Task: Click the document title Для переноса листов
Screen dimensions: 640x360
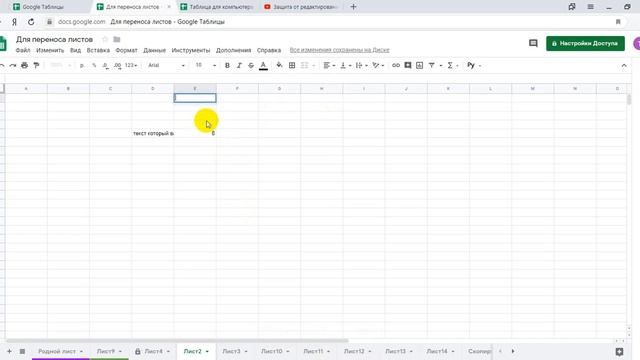Action: [54, 39]
